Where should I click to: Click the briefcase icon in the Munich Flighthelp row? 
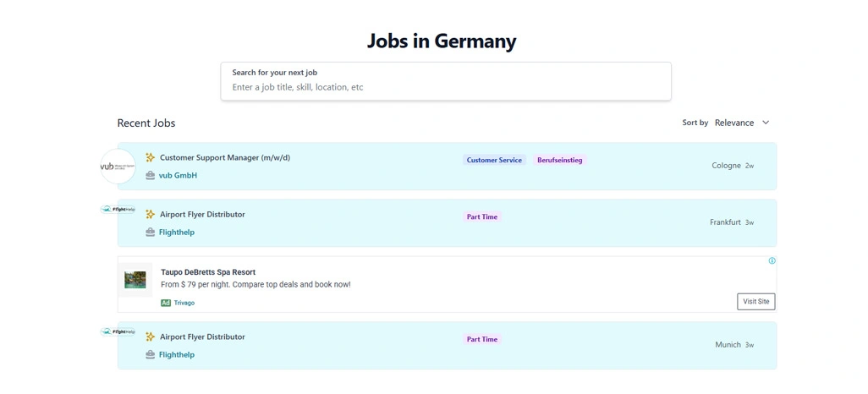pyautogui.click(x=150, y=355)
